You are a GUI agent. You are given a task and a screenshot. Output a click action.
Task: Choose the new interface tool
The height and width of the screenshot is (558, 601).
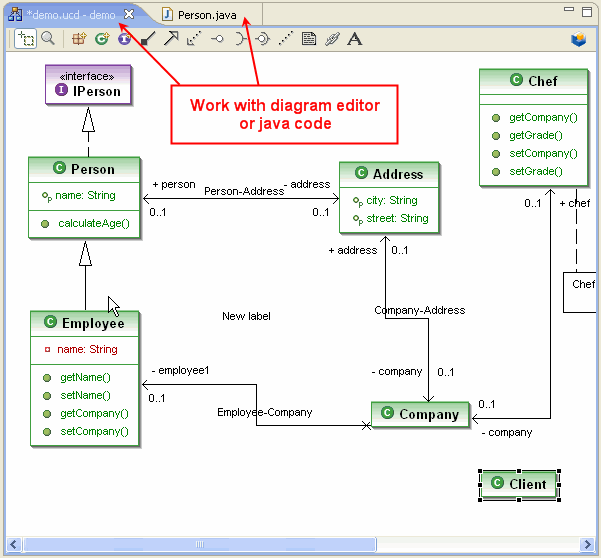pyautogui.click(x=124, y=39)
